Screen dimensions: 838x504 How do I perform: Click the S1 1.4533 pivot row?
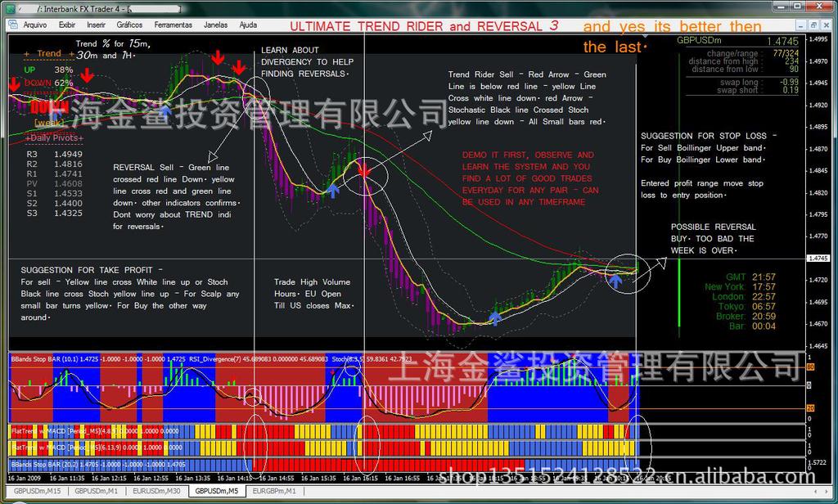click(54, 193)
